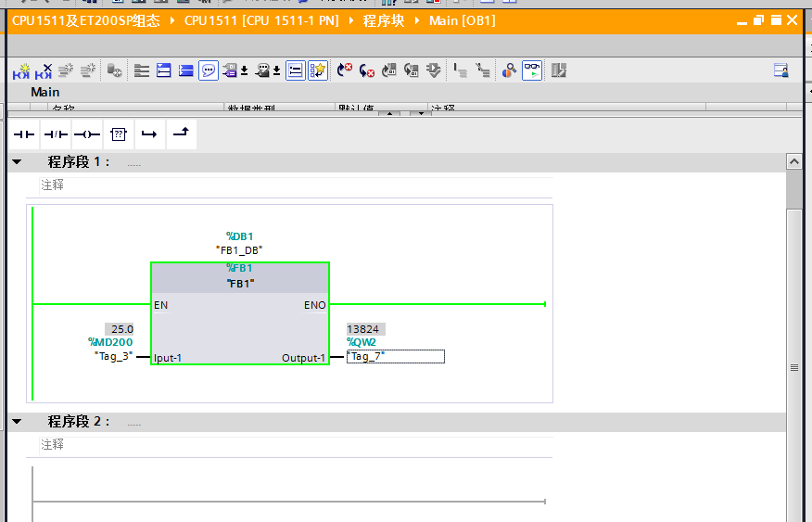The image size is (812, 522).
Task: Click the EN input pin
Action: 160,305
